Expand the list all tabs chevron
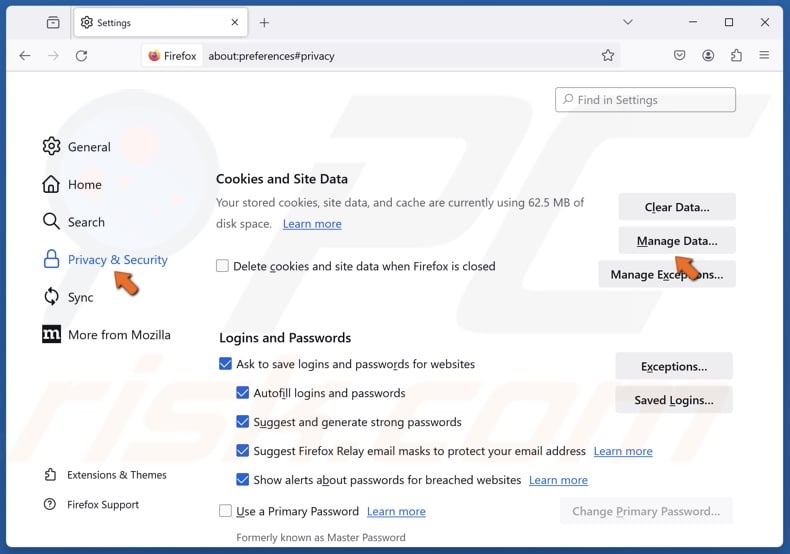790x554 pixels. coord(628,22)
